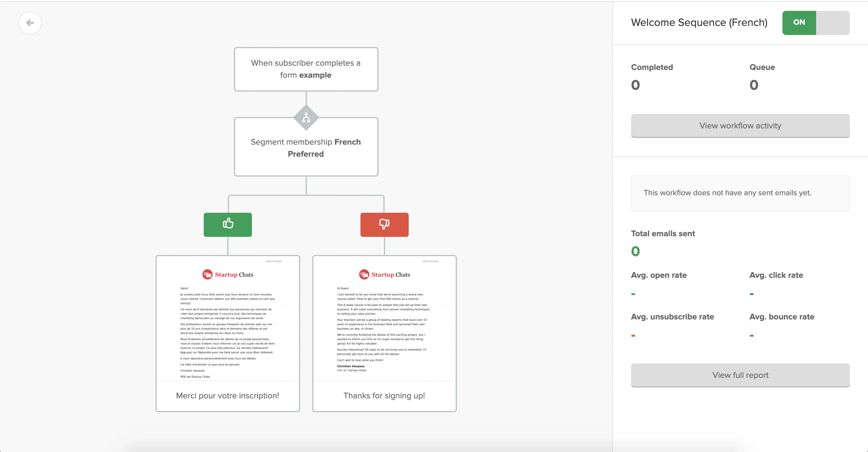Click the green thumbs-up branch

[228, 224]
